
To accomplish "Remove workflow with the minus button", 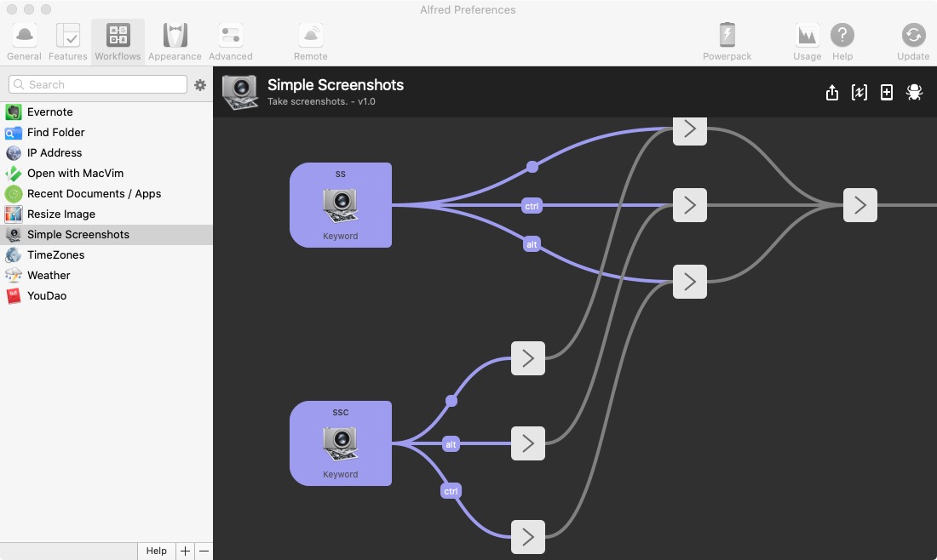I will (x=204, y=551).
